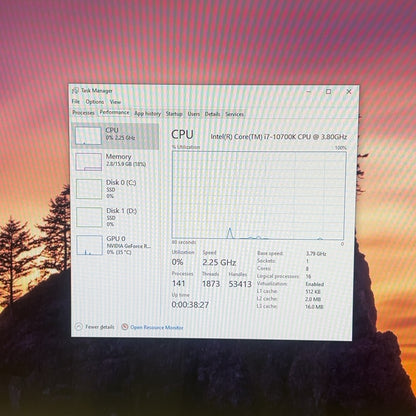Screen dimensions: 416x416
Task: Switch to the Details tab
Action: click(212, 114)
